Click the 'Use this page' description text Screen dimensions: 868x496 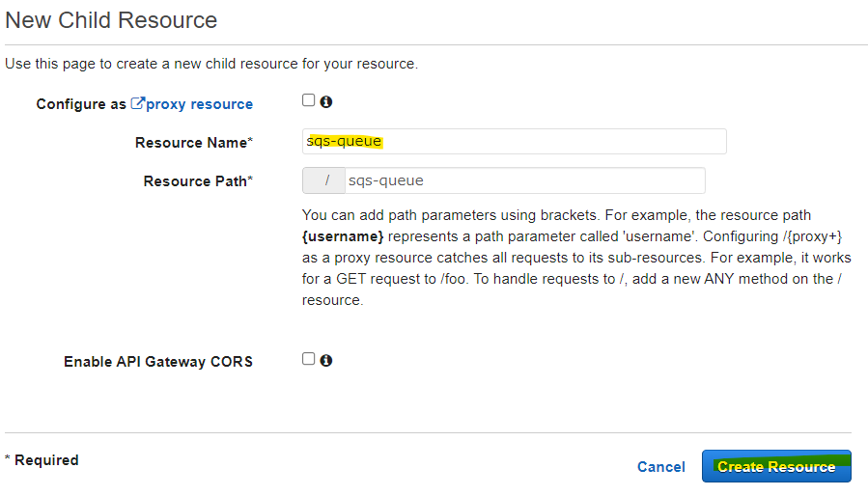(x=211, y=64)
